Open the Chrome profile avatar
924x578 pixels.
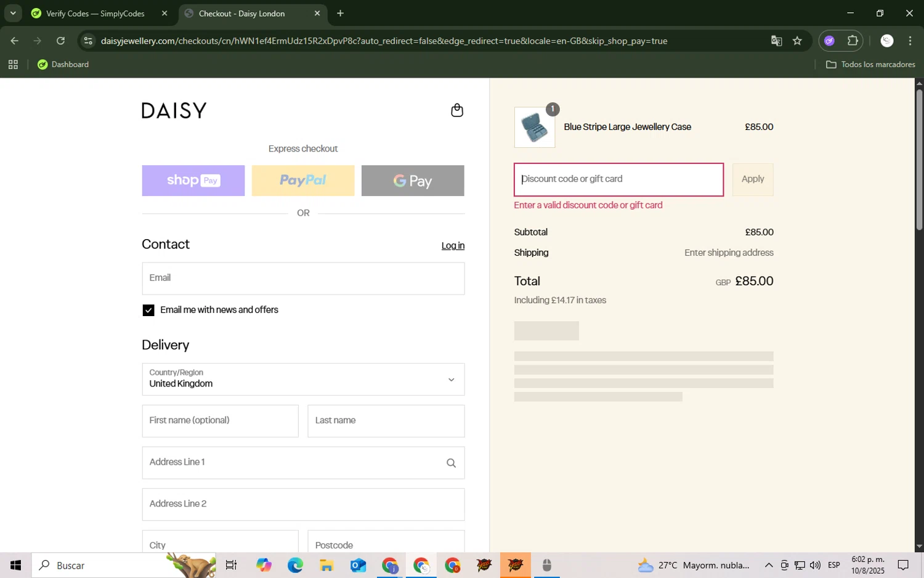(886, 41)
